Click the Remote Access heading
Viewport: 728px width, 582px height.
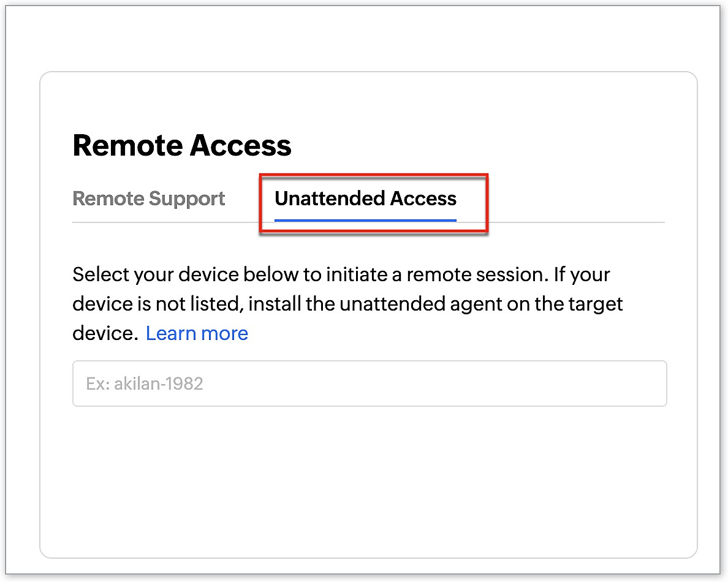pos(182,146)
